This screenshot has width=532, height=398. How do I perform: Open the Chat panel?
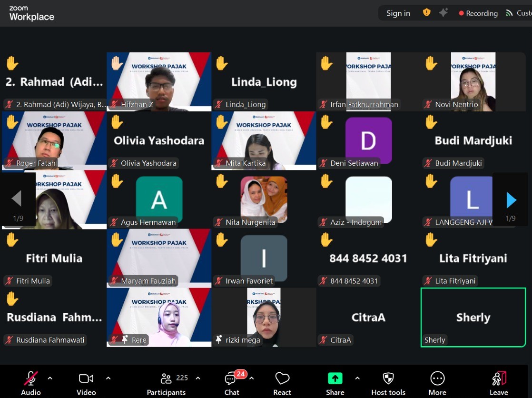[231, 379]
